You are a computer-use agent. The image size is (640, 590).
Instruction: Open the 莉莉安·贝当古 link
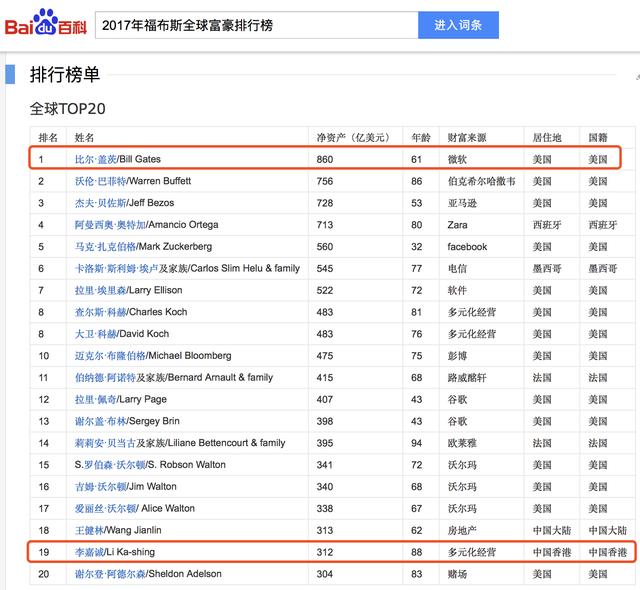coord(105,443)
